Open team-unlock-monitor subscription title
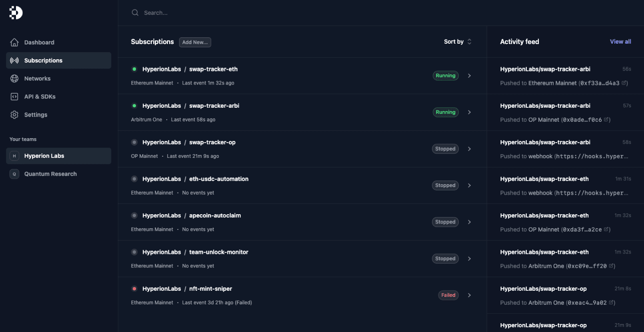Image resolution: width=644 pixels, height=332 pixels. tap(195, 252)
